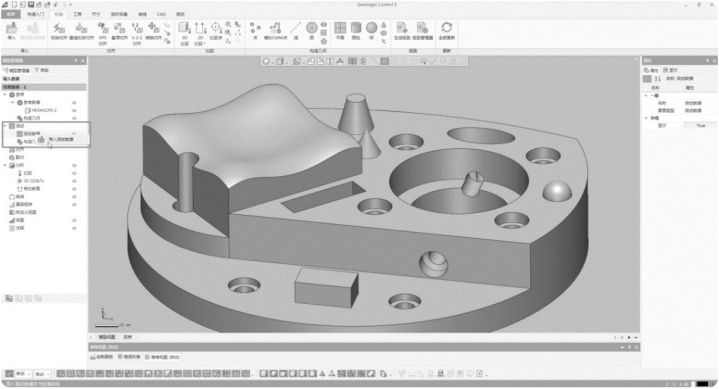Image resolution: width=719 pixels, height=389 pixels.
Task: Open the Tools (工具) ribbon tab
Action: click(77, 14)
